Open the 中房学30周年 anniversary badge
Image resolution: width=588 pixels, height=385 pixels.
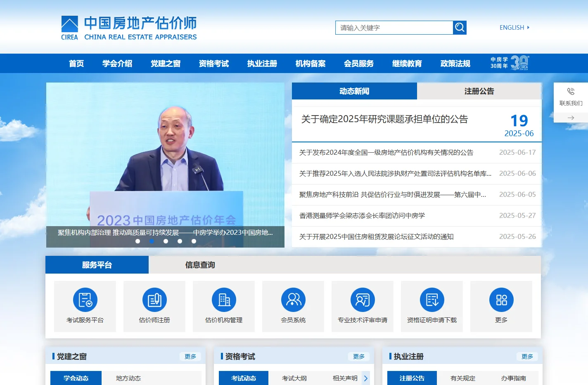coord(510,63)
